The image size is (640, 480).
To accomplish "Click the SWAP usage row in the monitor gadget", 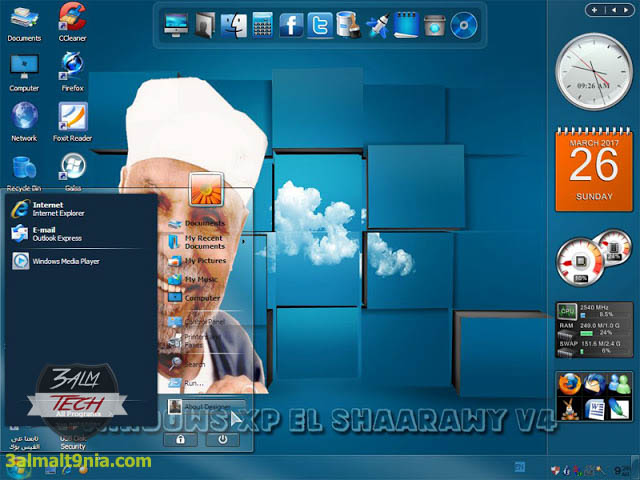I will 594,347.
